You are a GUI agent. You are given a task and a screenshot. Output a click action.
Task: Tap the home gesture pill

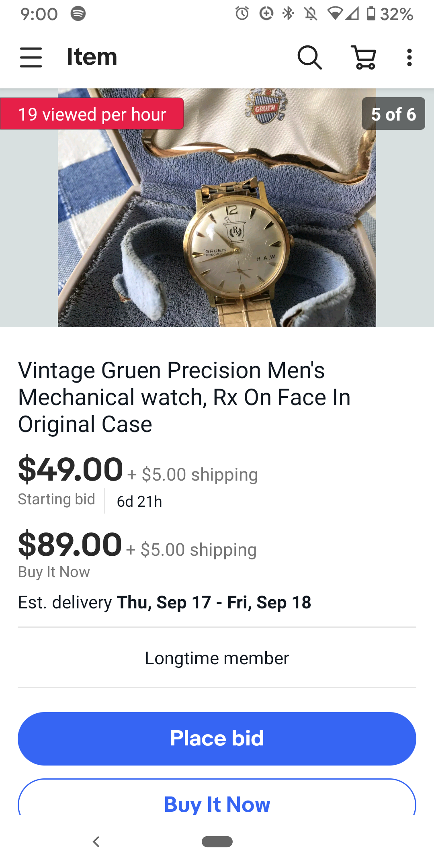217,841
